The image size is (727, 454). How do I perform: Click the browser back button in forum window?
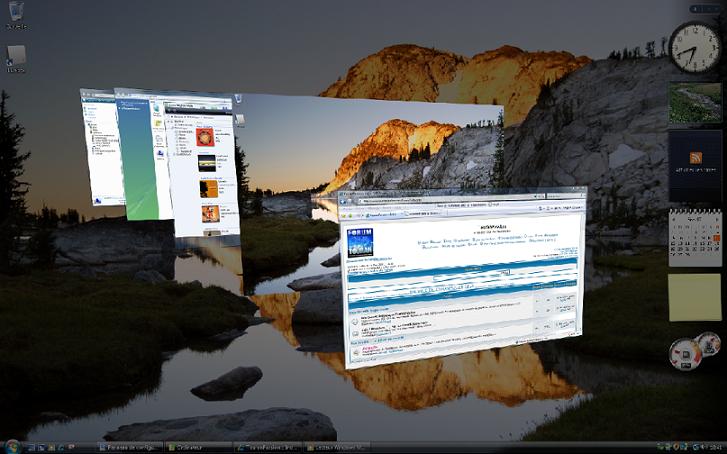(345, 202)
